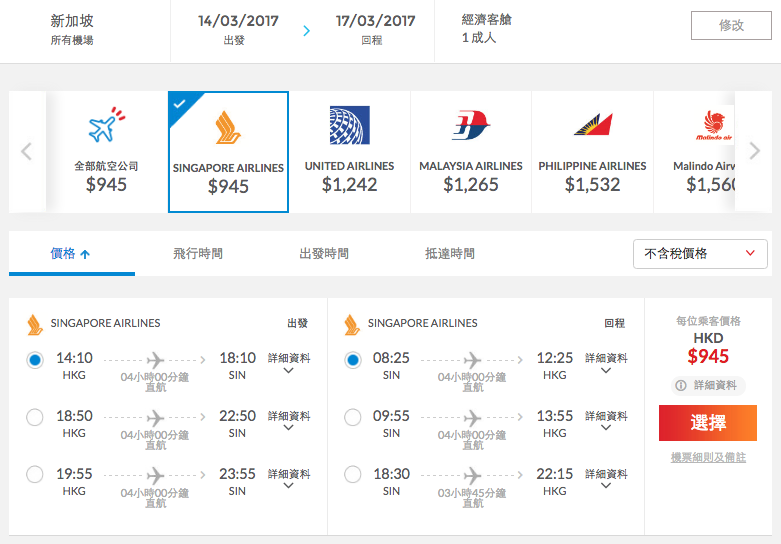
Task: Click the 全部航空公司 $945 card
Action: click(107, 152)
